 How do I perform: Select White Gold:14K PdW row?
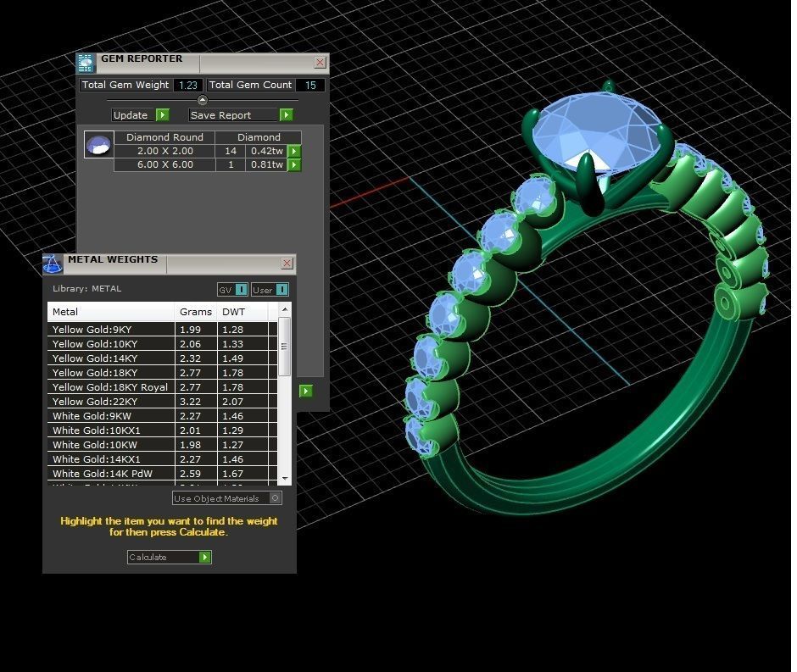[x=162, y=474]
